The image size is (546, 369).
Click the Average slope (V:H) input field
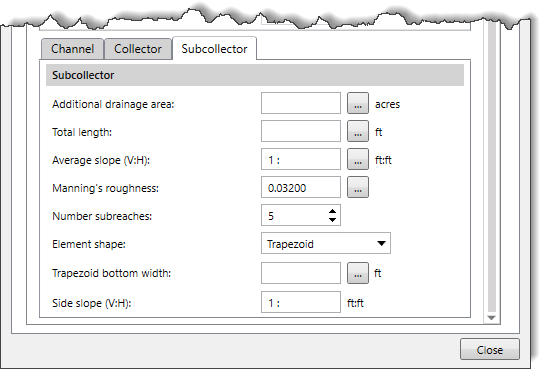301,159
